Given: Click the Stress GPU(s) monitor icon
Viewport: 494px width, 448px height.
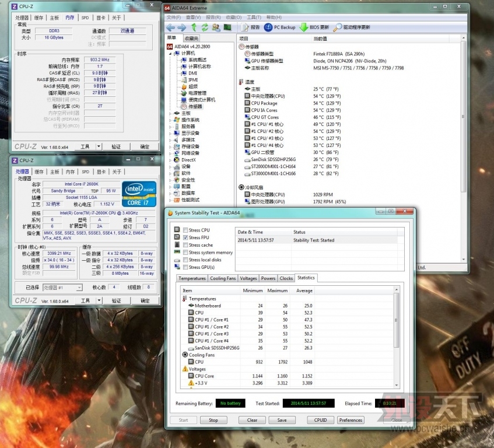Looking at the screenshot, I should pyautogui.click(x=177, y=267).
